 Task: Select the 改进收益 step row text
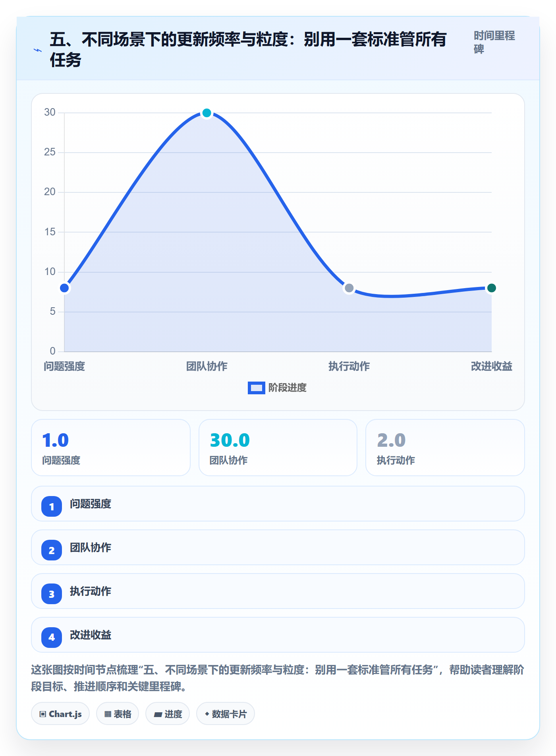click(x=91, y=635)
